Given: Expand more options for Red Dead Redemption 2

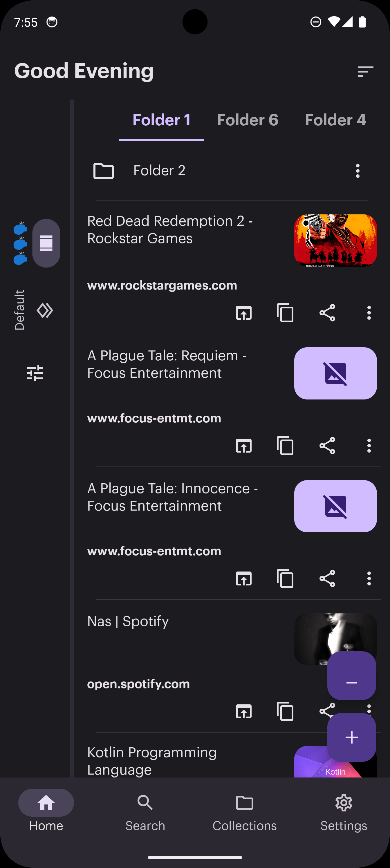Looking at the screenshot, I should 369,313.
